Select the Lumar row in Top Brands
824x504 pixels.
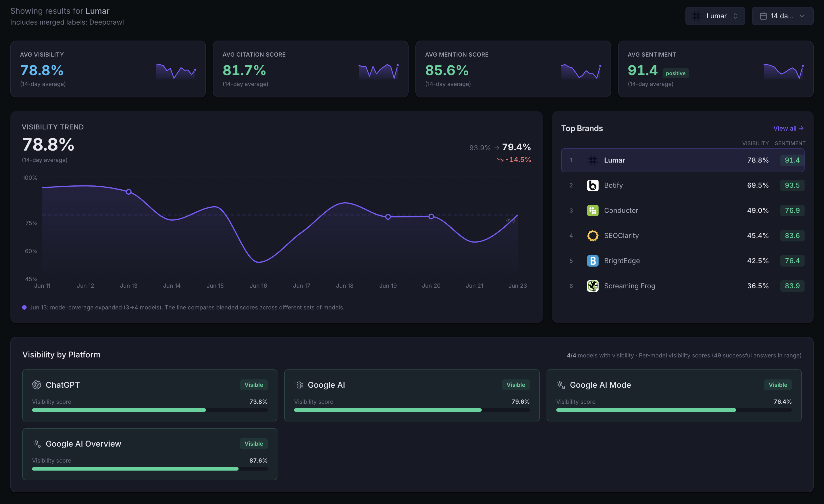(x=683, y=160)
